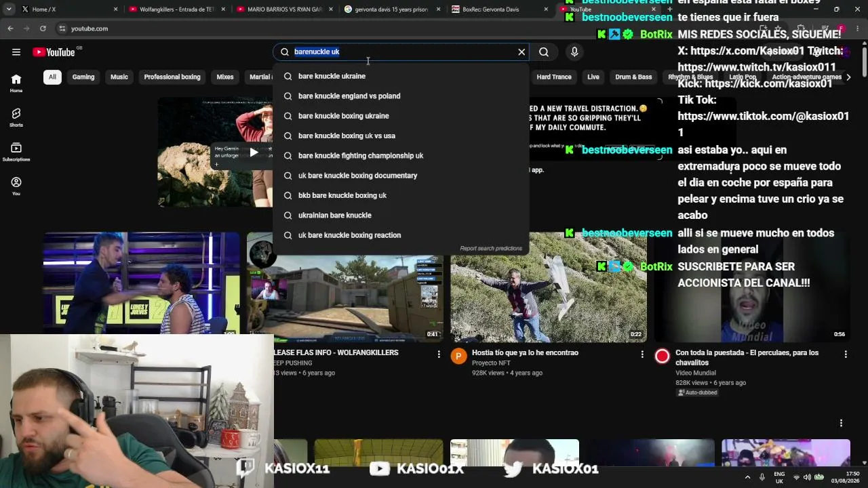Screen dimensions: 868x488
Task: Switch to gervonta davis 15 years prison tab
Action: point(391,9)
